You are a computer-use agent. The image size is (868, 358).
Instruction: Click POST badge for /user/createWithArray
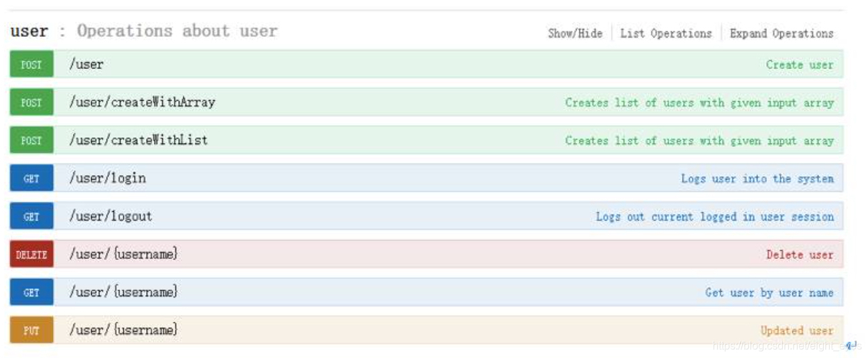tap(31, 103)
